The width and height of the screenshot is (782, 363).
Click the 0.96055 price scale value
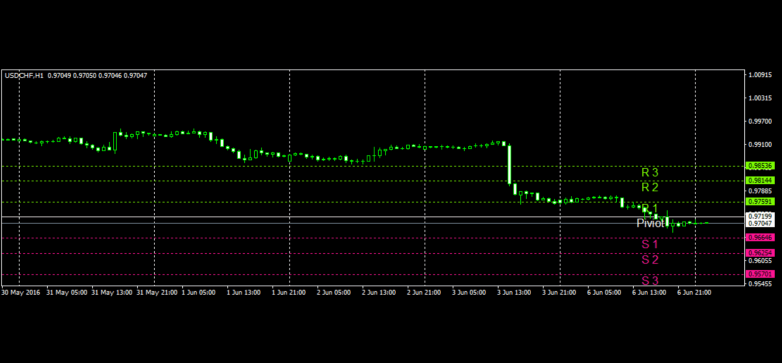pos(761,260)
